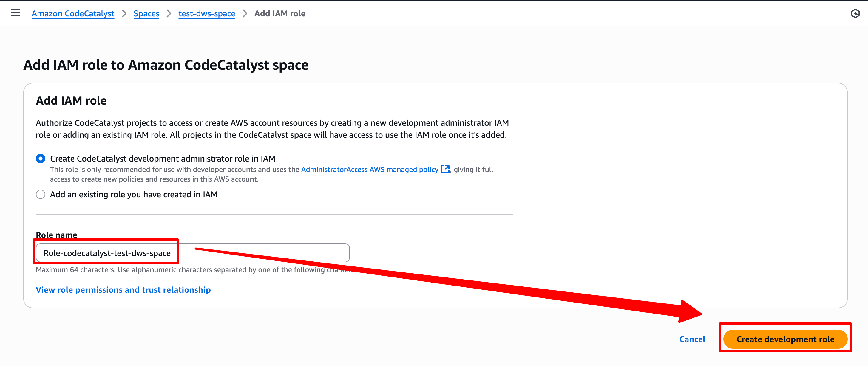Open AdministratorAccess AWS managed policy link

coord(370,169)
